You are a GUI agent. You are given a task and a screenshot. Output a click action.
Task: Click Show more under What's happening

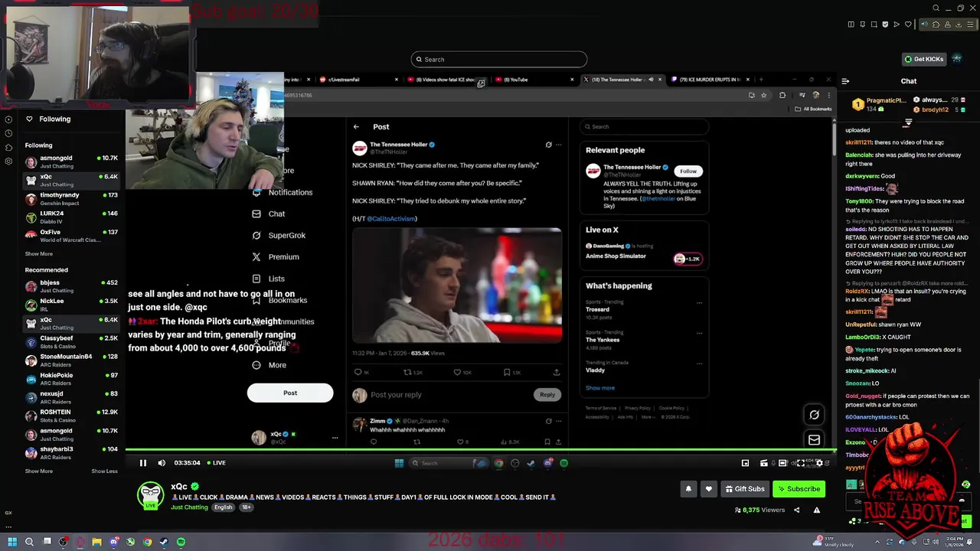click(600, 388)
